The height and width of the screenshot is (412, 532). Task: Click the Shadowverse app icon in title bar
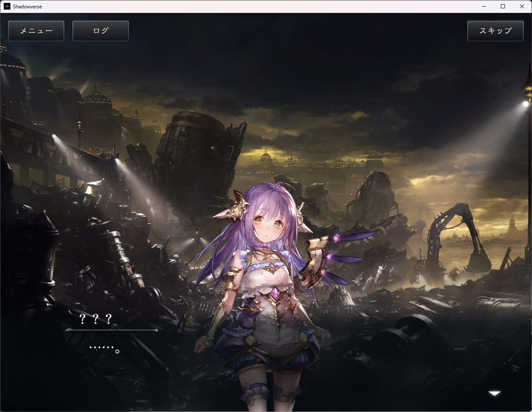(7, 6)
